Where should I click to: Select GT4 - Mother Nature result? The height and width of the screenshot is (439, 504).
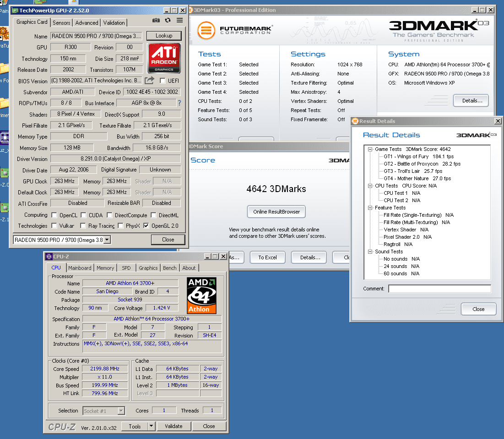(x=417, y=178)
